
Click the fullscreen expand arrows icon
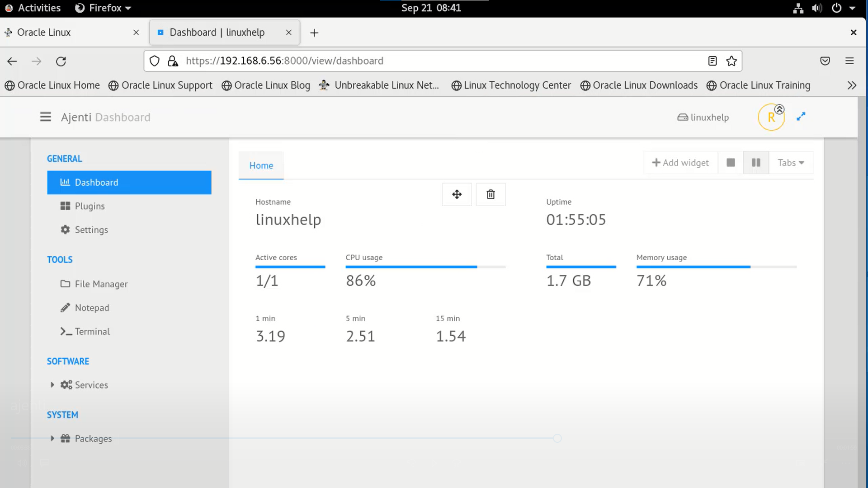[x=801, y=117]
